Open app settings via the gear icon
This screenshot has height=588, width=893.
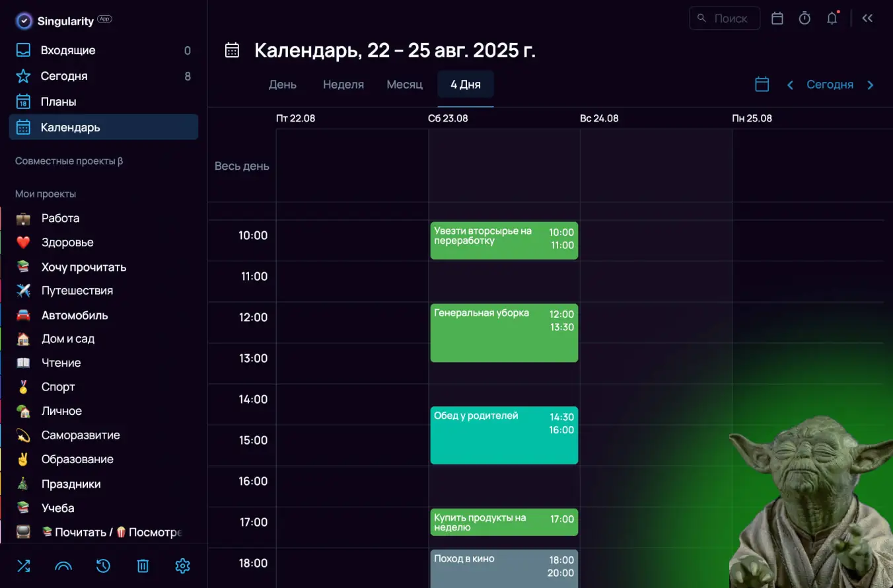pyautogui.click(x=182, y=566)
